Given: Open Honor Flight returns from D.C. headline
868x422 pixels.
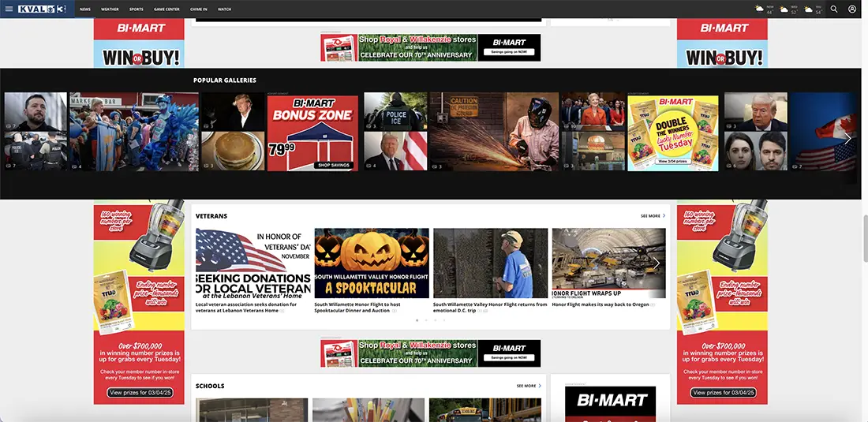Looking at the screenshot, I should pos(490,308).
